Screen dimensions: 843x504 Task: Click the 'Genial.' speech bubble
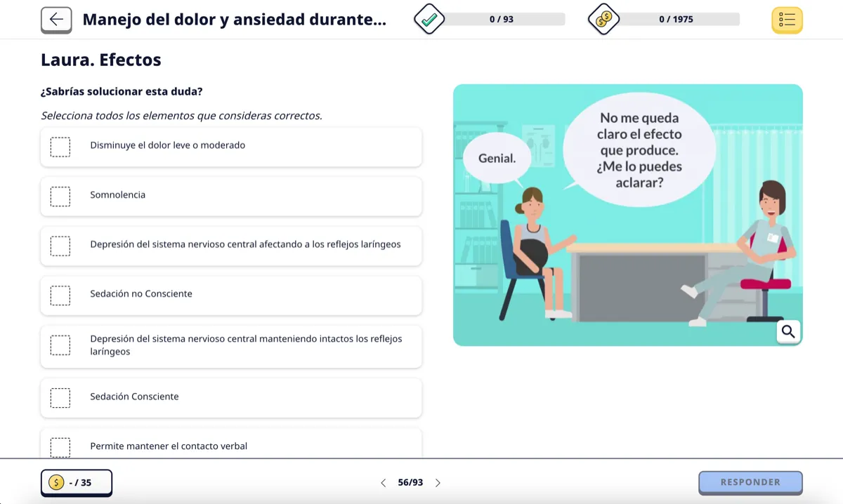click(x=497, y=159)
